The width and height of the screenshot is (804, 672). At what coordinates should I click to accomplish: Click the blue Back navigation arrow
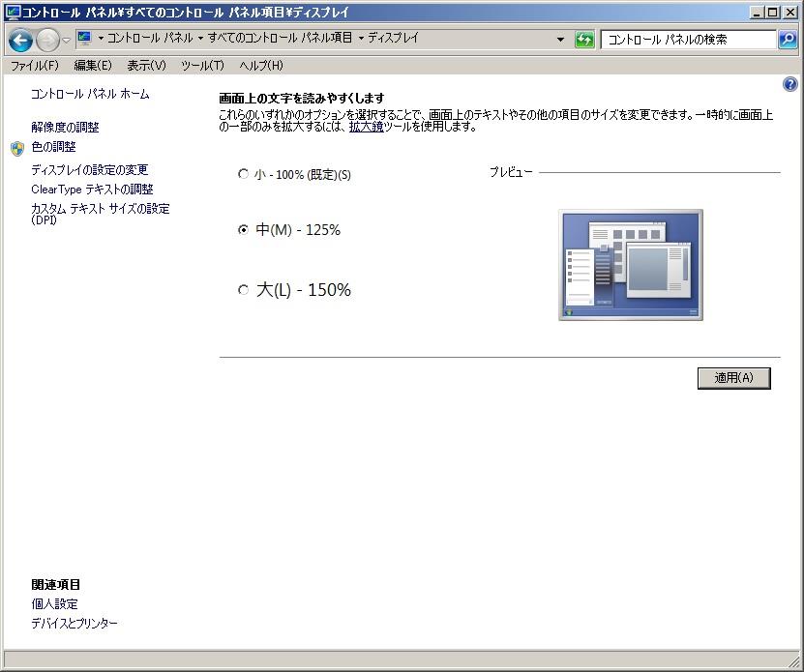click(x=21, y=40)
